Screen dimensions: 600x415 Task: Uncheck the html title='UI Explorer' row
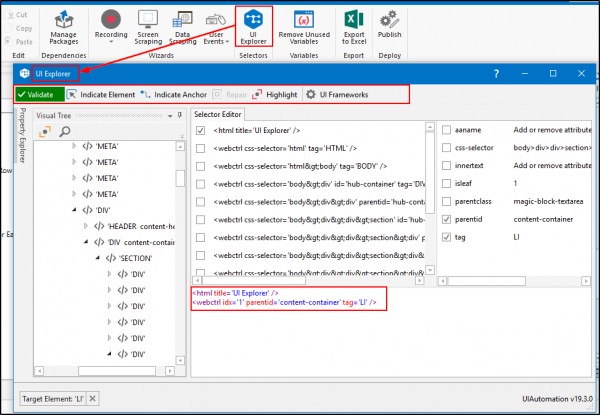tap(200, 130)
